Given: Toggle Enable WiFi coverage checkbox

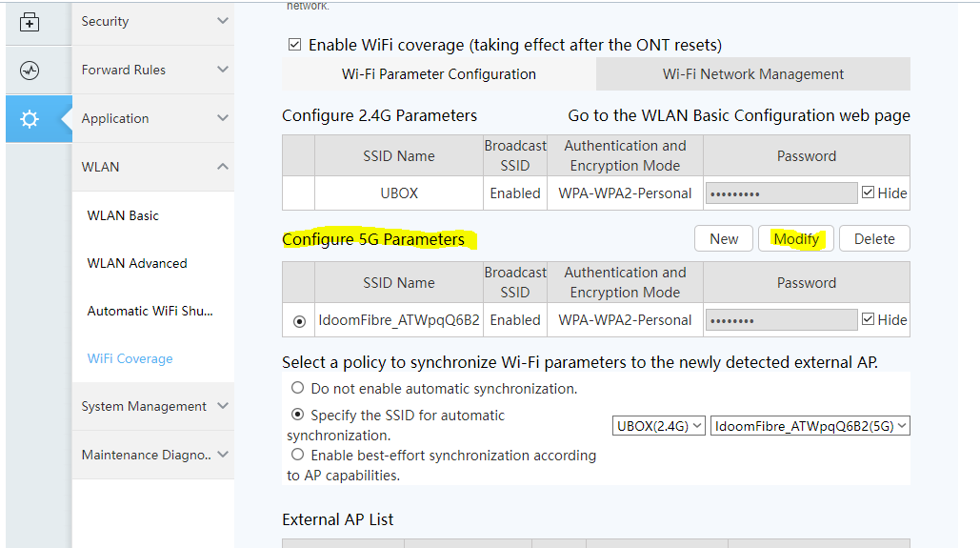Looking at the screenshot, I should coord(294,45).
